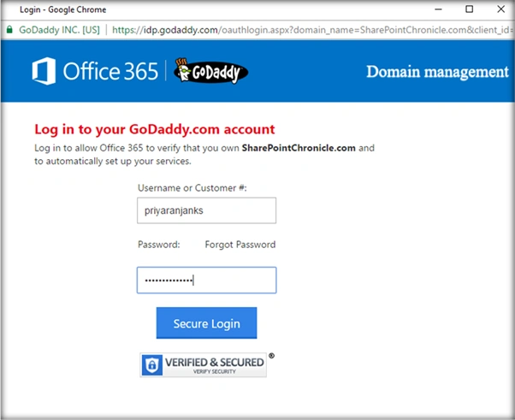
Task: Select the Password input field
Action: (206, 280)
